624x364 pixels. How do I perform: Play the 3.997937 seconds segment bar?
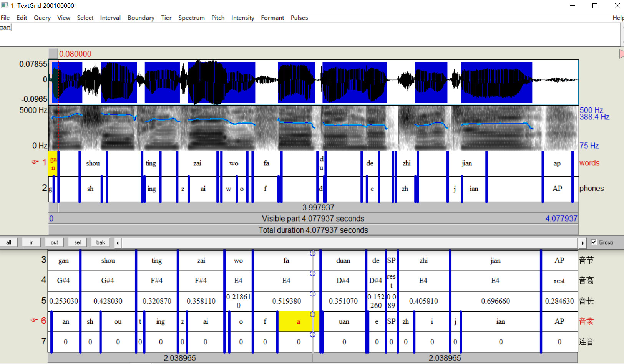(318, 207)
